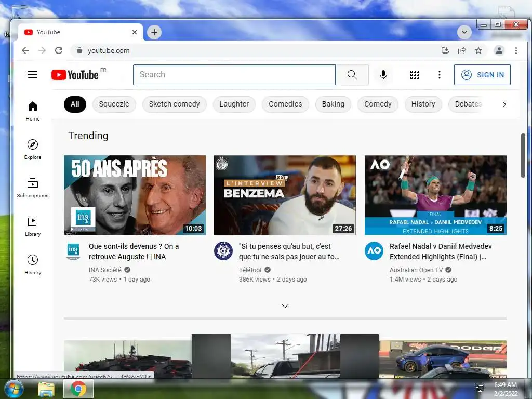
Task: Select the Squeezie chip
Action: click(114, 104)
